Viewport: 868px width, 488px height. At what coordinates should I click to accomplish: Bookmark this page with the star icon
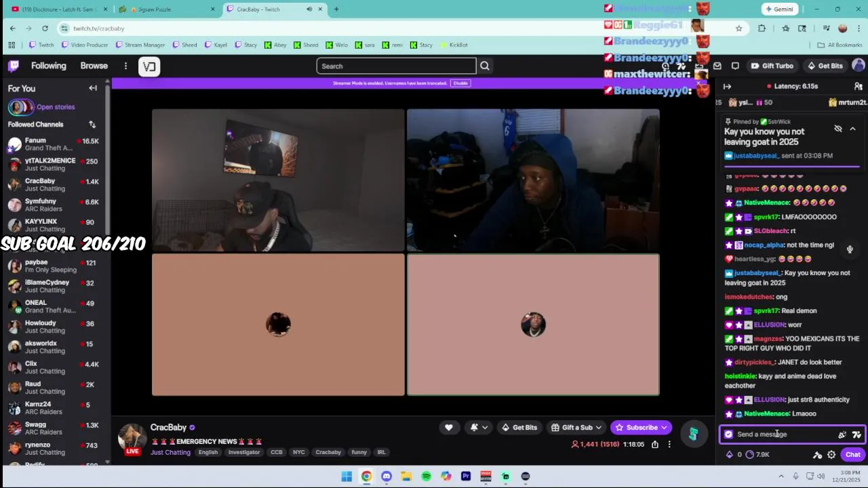[x=738, y=28]
